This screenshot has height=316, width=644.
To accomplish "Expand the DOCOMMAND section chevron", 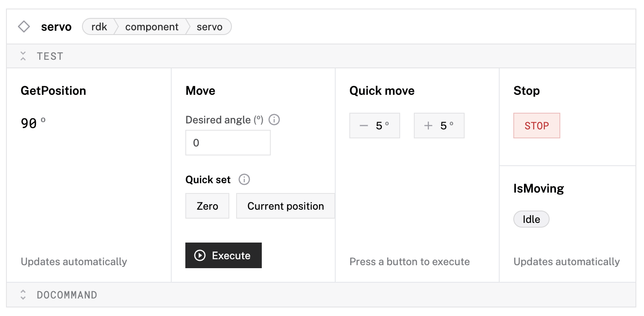I will pyautogui.click(x=23, y=295).
